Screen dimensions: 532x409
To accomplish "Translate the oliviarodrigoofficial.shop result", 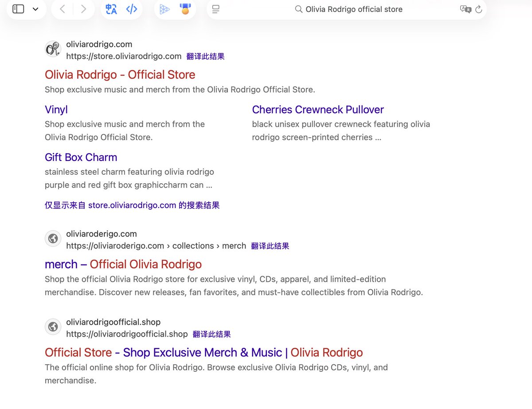I will pyautogui.click(x=211, y=334).
